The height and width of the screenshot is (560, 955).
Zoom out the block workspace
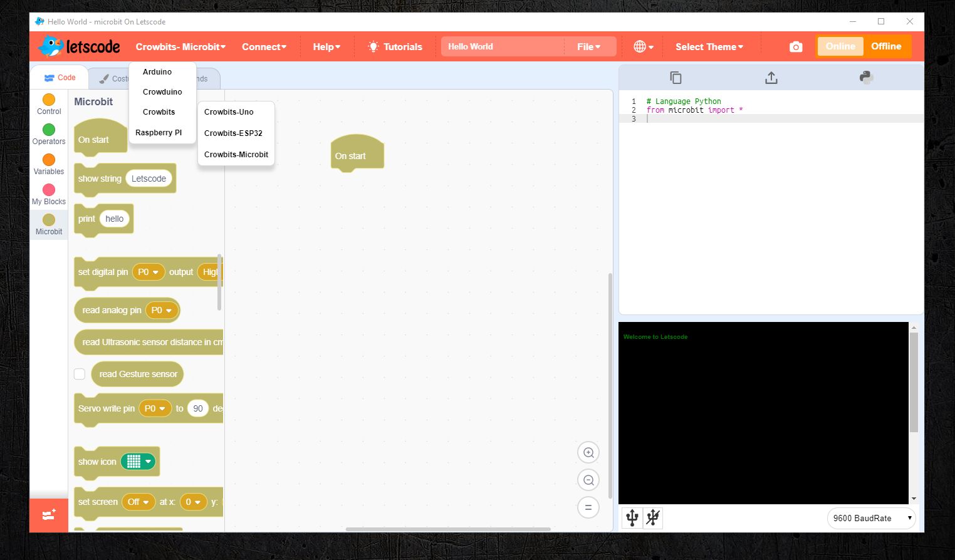(588, 480)
